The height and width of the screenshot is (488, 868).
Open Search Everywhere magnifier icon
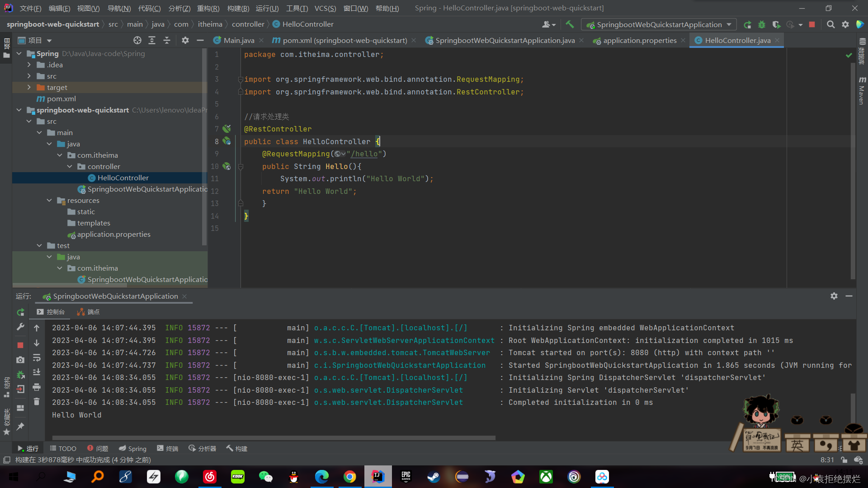(x=830, y=24)
